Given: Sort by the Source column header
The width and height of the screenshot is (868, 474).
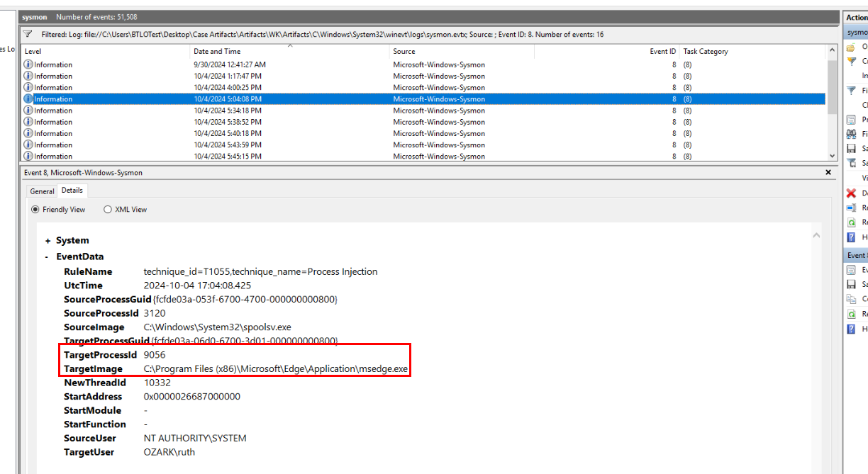Looking at the screenshot, I should [x=462, y=51].
